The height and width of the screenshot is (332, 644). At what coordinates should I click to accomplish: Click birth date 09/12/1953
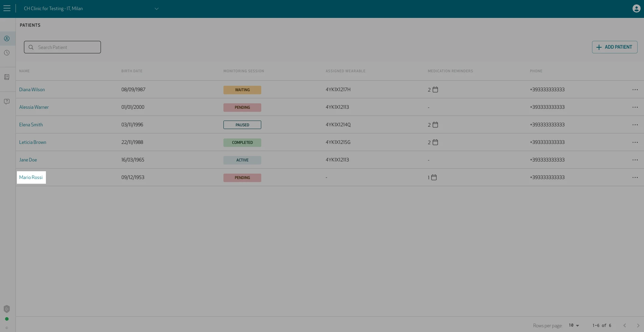(x=133, y=177)
